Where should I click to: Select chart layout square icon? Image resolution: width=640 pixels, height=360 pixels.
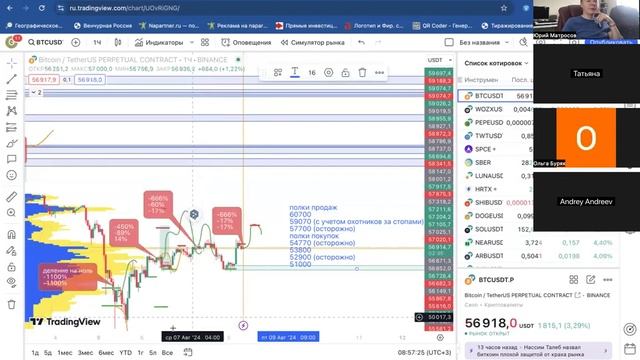point(449,42)
